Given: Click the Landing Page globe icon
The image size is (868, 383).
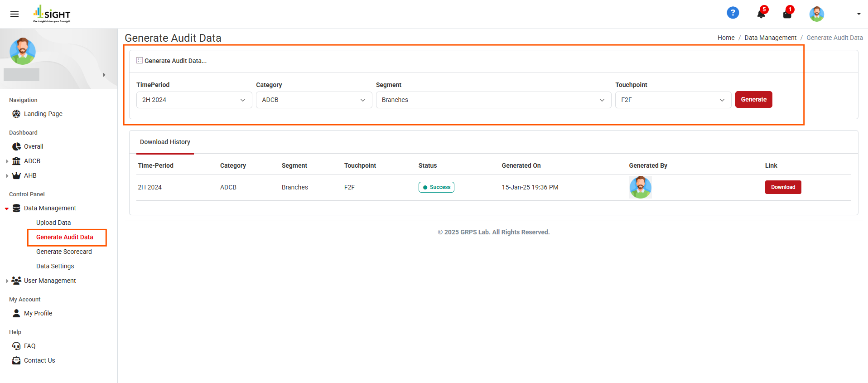Looking at the screenshot, I should click(16, 114).
